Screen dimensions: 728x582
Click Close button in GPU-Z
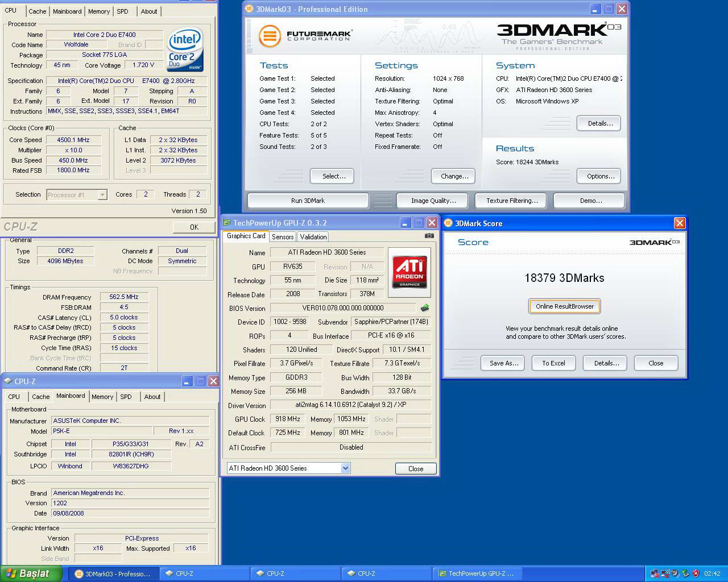pyautogui.click(x=416, y=469)
